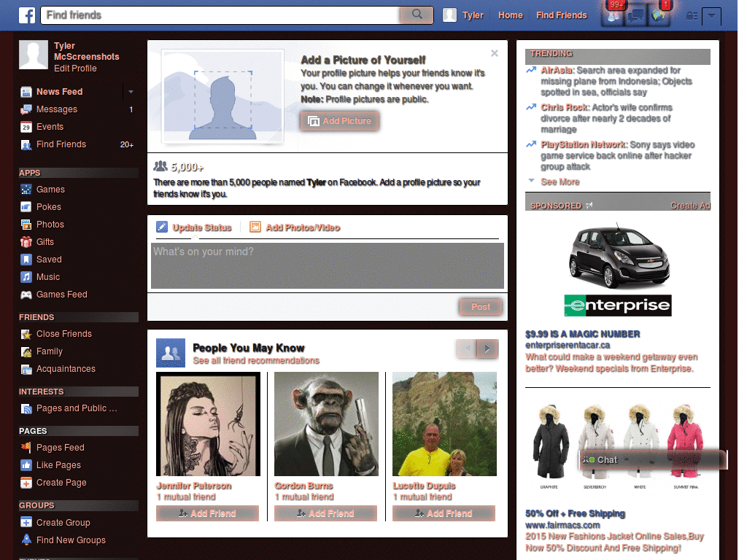Screen dimensions: 747x560
Task: Click Create Page plus icon
Action: pos(26,483)
